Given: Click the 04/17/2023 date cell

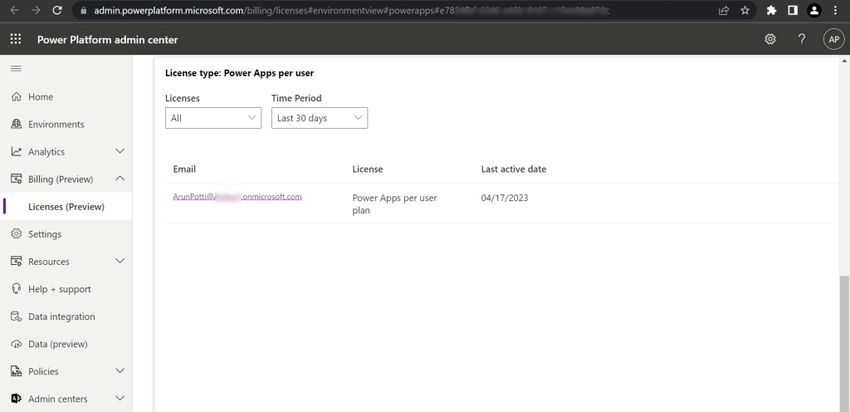Looking at the screenshot, I should [x=504, y=198].
